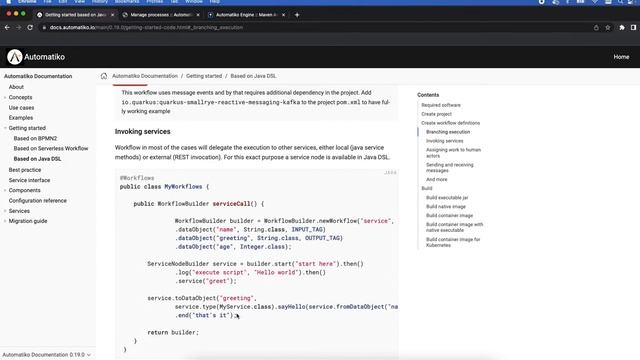Jump to Build container image in Contents
Screen dimensions: 640x360
[449, 216]
